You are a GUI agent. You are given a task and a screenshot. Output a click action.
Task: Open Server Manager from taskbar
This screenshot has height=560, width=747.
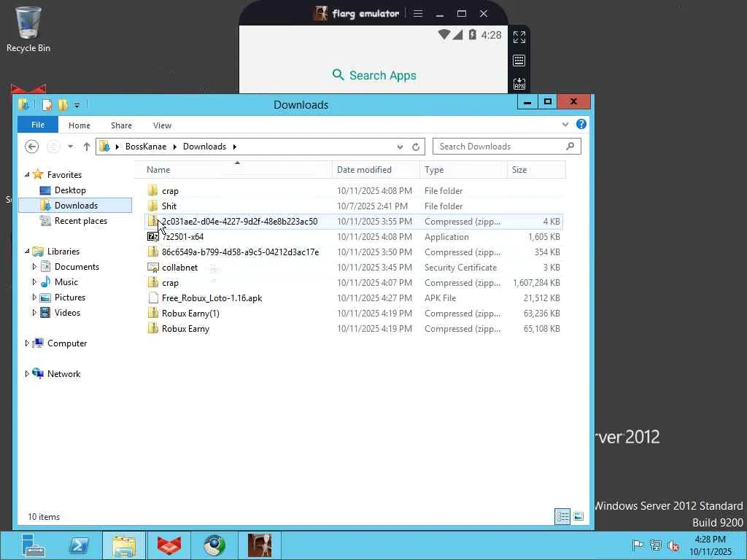pos(33,545)
